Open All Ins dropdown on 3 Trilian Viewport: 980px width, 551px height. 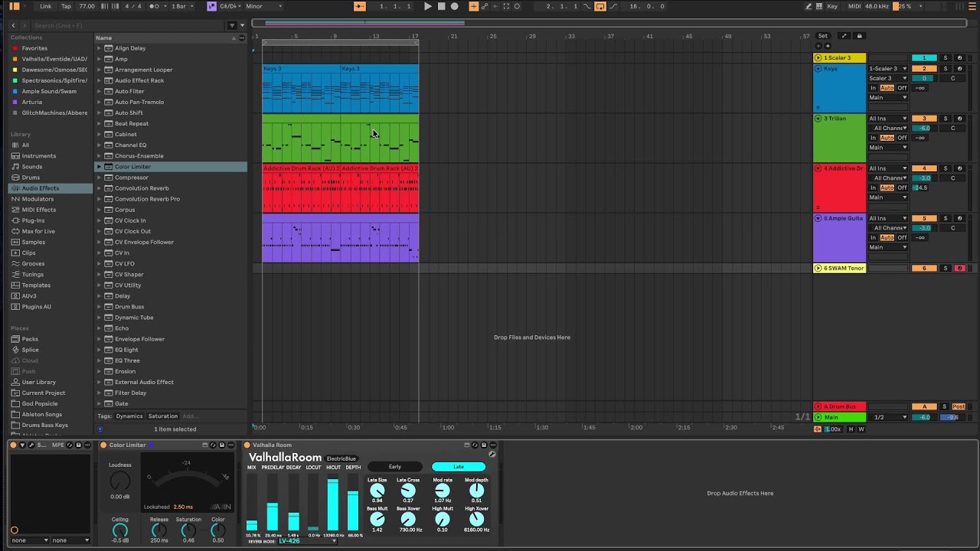tap(888, 119)
